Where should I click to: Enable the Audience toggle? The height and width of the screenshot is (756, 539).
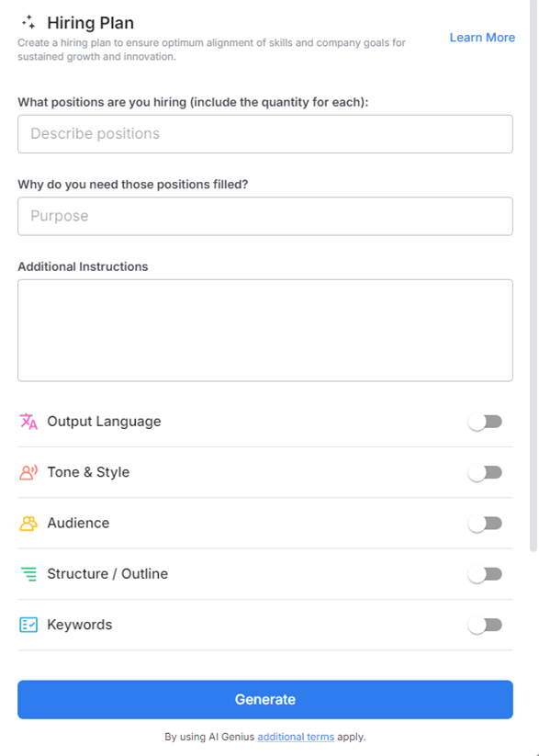click(x=485, y=522)
